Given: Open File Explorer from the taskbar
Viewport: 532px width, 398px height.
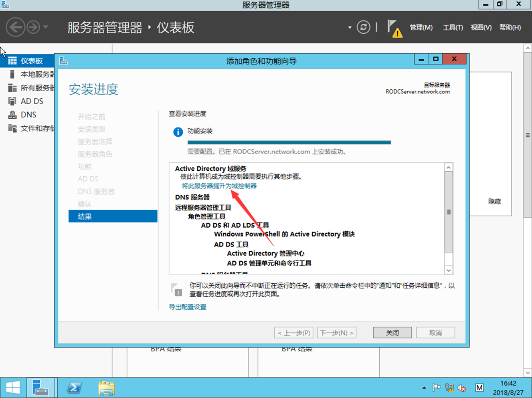Looking at the screenshot, I should coord(106,388).
